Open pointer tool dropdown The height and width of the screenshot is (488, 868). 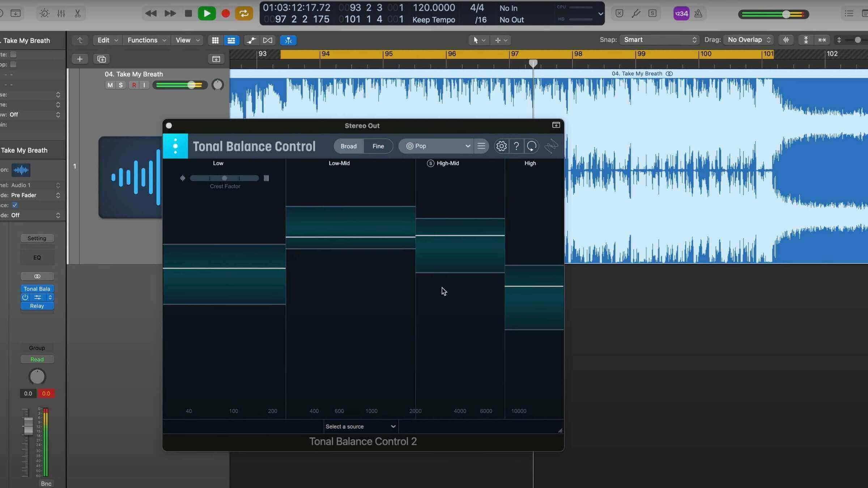479,40
